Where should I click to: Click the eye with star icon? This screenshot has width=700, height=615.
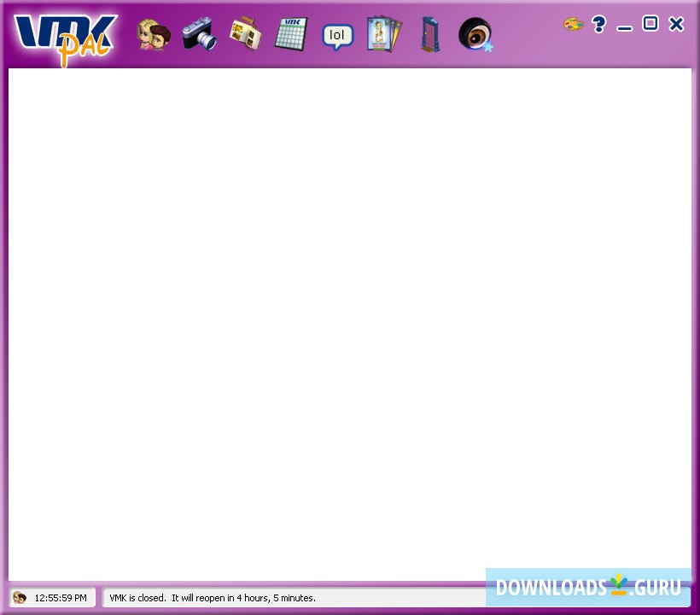[475, 34]
